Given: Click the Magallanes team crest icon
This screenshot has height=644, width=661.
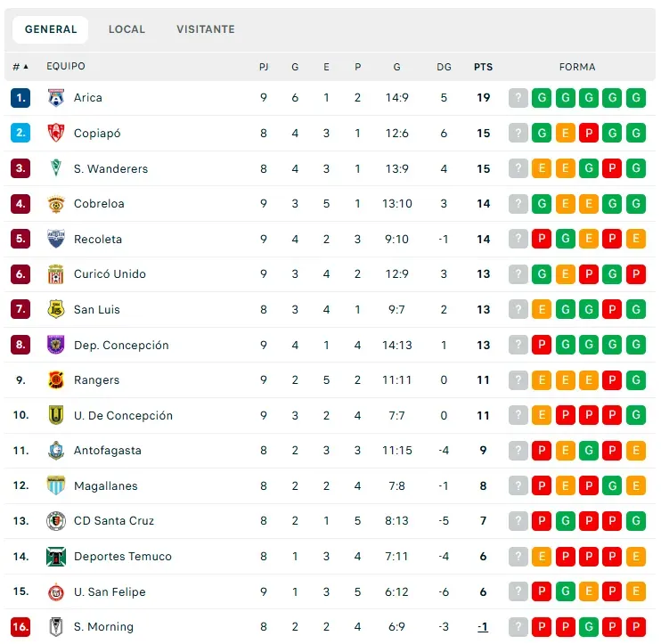Looking at the screenshot, I should click(56, 486).
